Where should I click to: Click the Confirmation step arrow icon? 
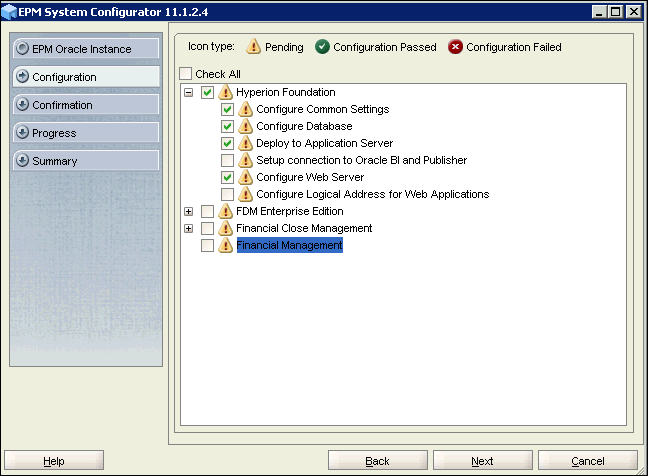[22, 105]
